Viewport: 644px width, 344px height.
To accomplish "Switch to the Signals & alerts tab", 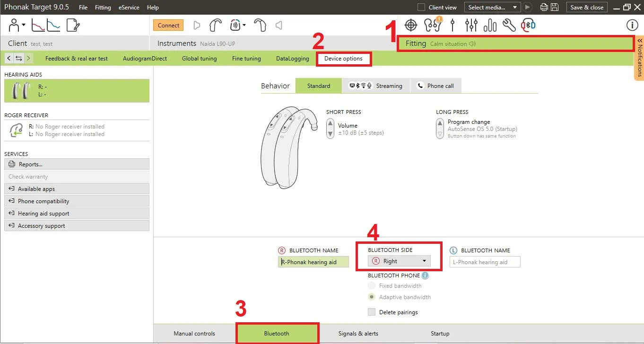I will click(x=358, y=333).
